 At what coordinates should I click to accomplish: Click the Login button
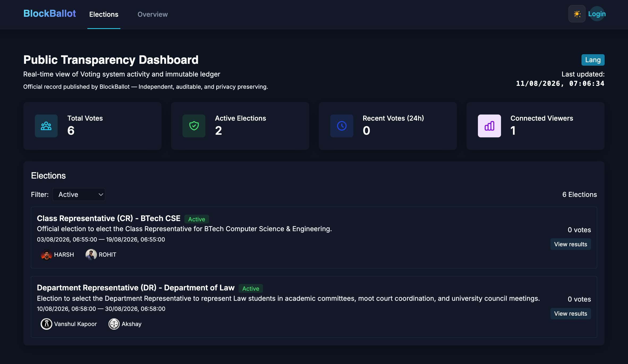[597, 14]
